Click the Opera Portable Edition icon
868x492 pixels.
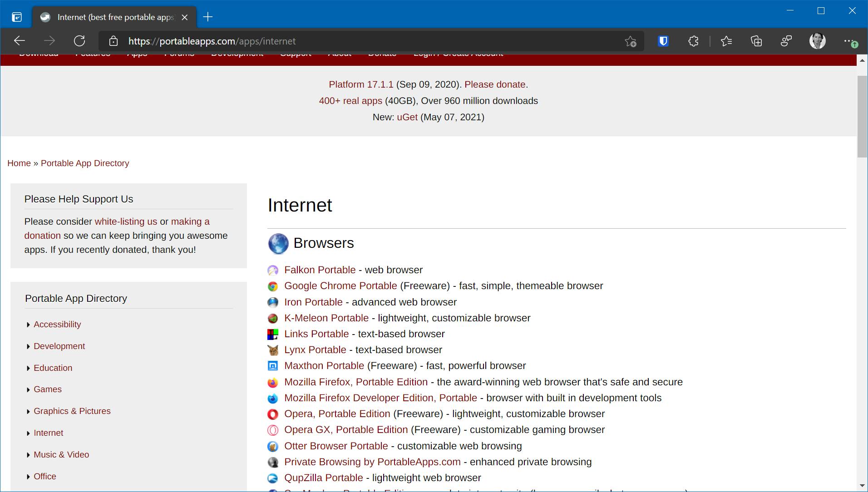tap(273, 414)
